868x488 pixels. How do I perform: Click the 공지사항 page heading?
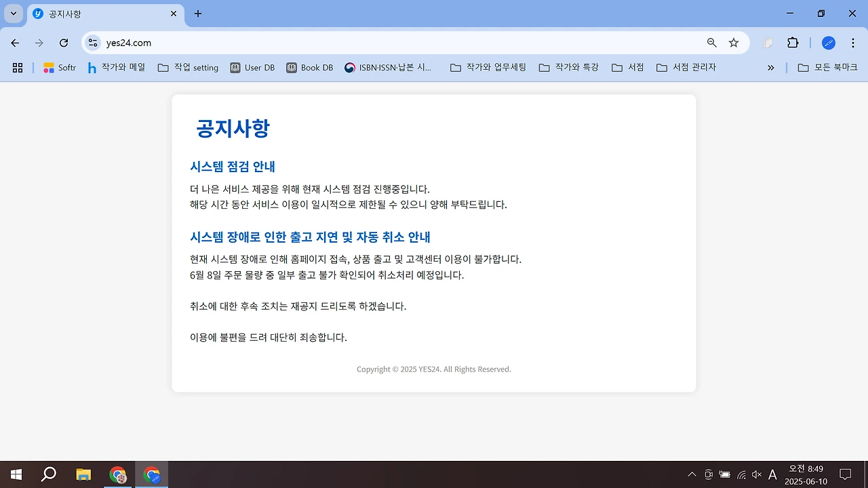233,128
